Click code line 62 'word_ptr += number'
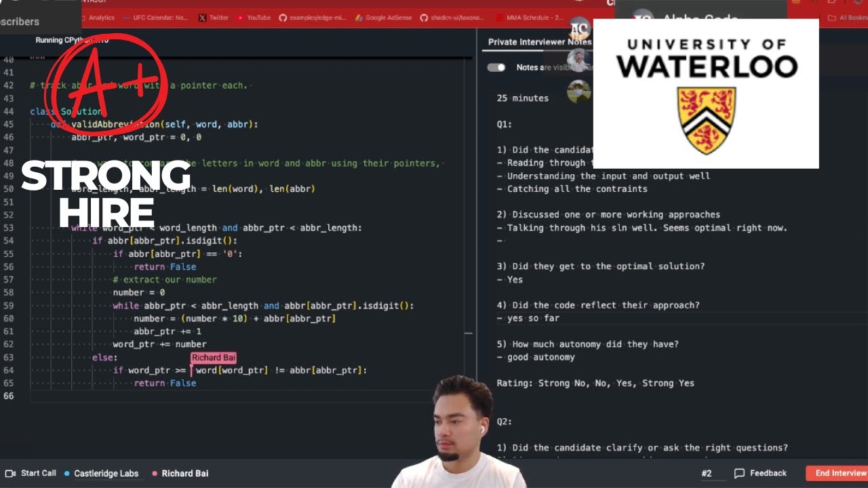The height and width of the screenshot is (488, 868). click(159, 344)
